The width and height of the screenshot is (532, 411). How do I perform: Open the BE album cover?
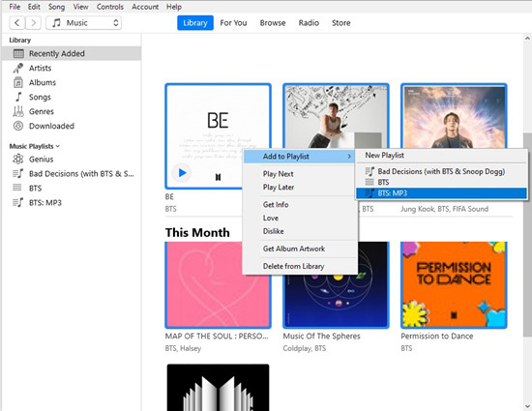(218, 136)
